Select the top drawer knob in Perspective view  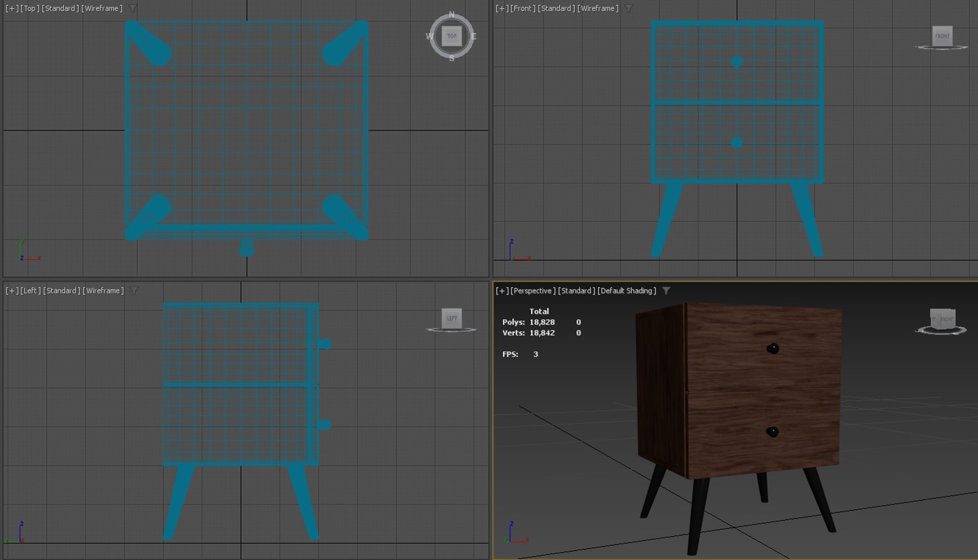[773, 348]
